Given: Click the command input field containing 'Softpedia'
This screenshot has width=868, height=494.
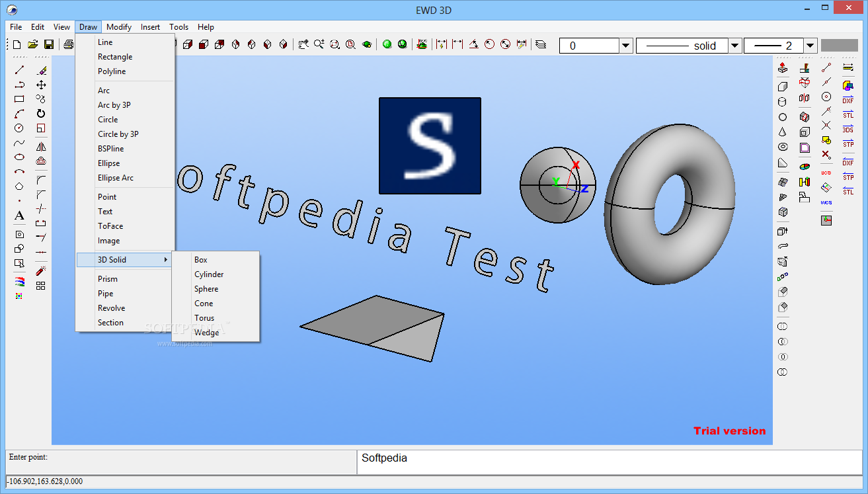Looking at the screenshot, I should [610, 462].
